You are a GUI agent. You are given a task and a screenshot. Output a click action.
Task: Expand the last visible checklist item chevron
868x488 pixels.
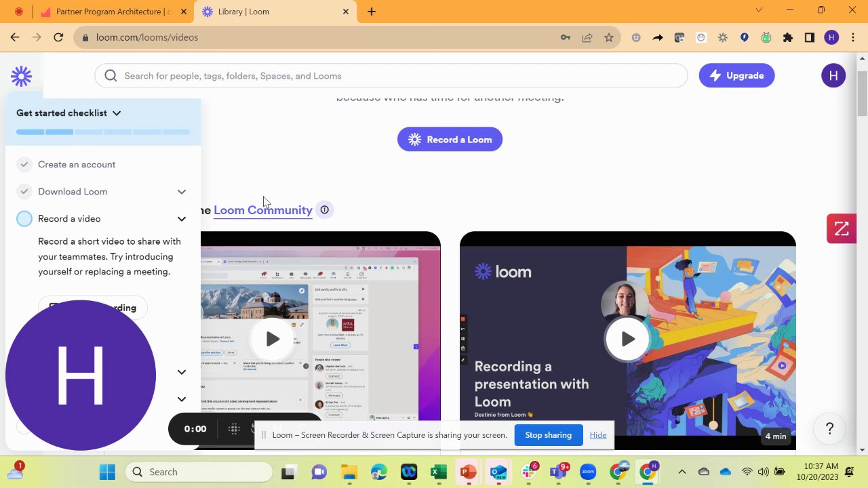tap(182, 399)
